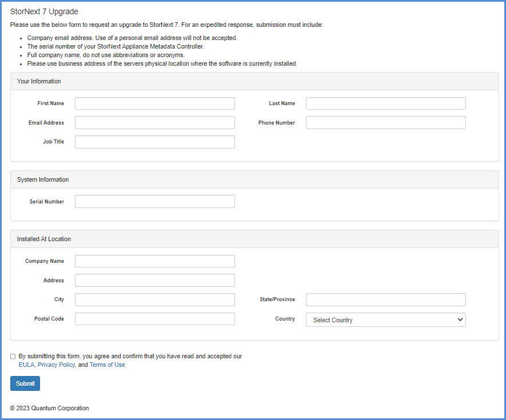Click the '© 2023 Quantum Corporation' footer text
Screen dimensions: 506x420
[x=49, y=408]
